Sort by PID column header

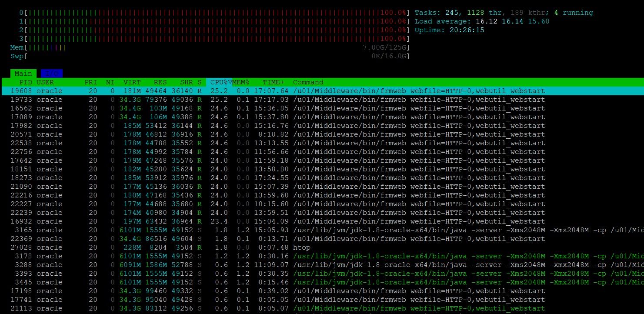click(25, 82)
